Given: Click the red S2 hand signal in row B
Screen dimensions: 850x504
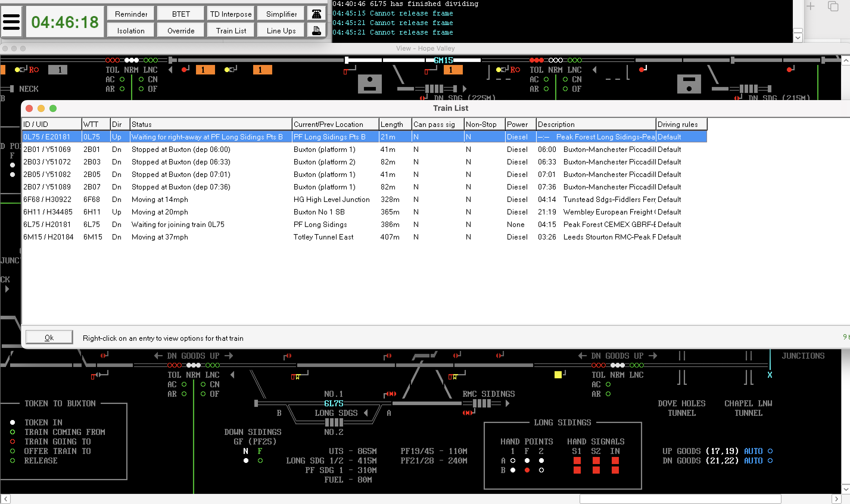Looking at the screenshot, I should click(596, 470).
